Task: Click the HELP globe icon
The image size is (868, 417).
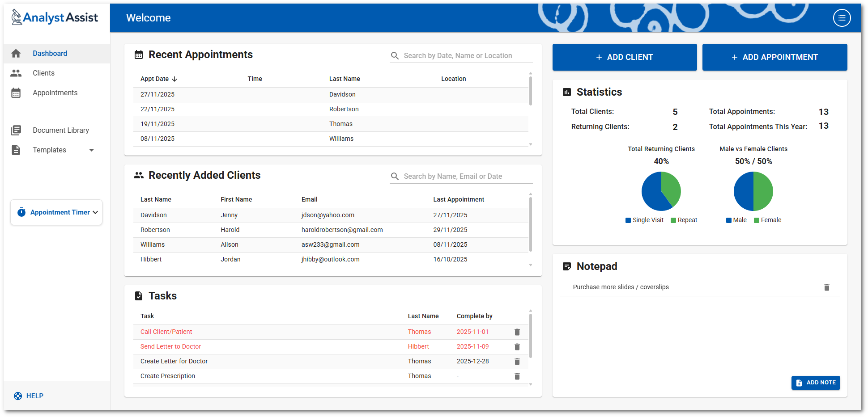Action: point(17,396)
